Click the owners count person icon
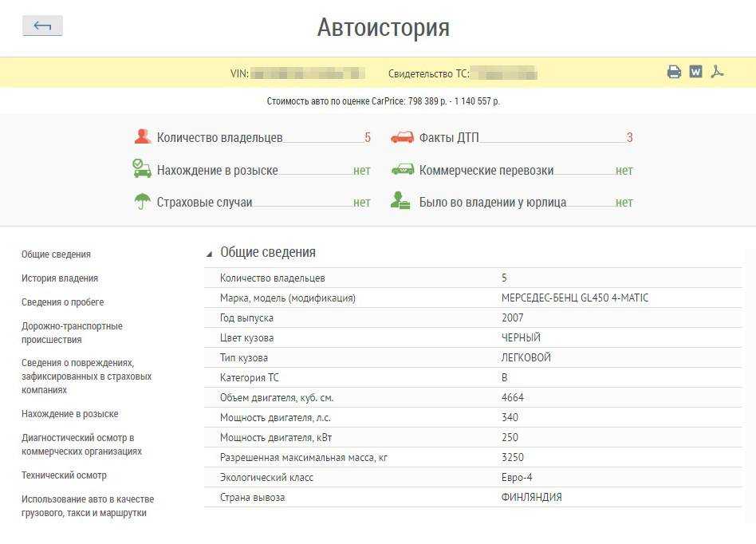756x544 pixels. click(143, 137)
